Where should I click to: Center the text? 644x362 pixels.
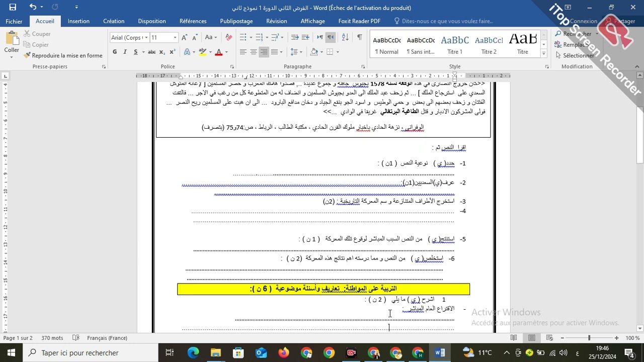point(254,52)
